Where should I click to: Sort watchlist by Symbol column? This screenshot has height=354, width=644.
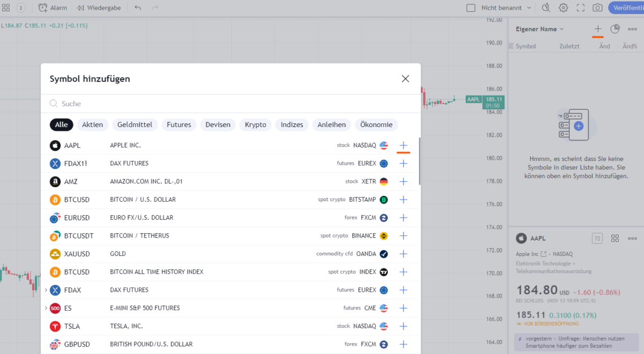[x=526, y=46]
